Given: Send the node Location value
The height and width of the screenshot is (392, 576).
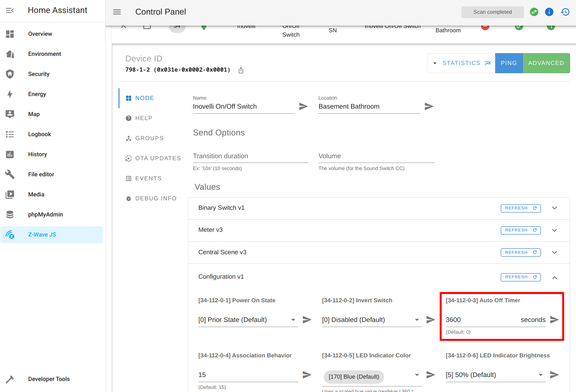Looking at the screenshot, I should coord(429,106).
